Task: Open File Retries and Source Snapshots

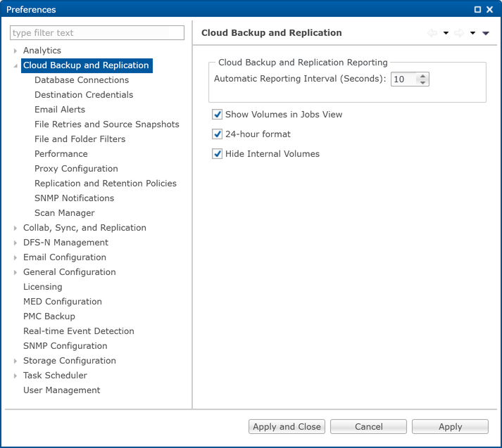Action: point(107,124)
